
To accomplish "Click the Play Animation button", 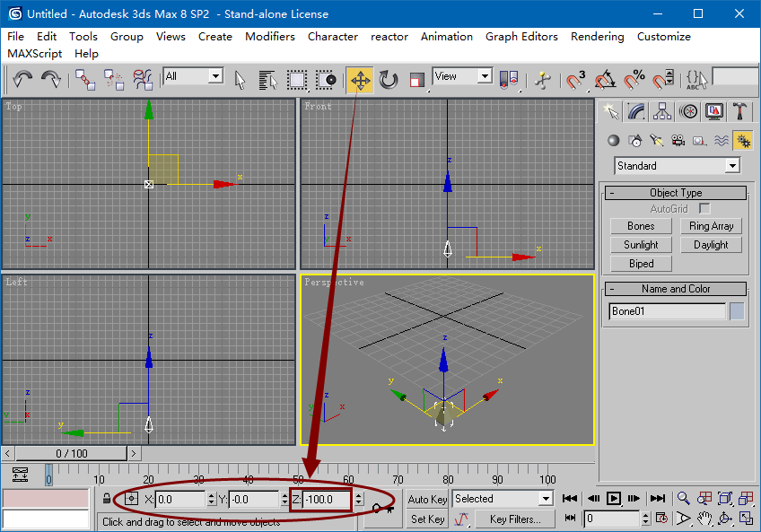I will coord(614,499).
